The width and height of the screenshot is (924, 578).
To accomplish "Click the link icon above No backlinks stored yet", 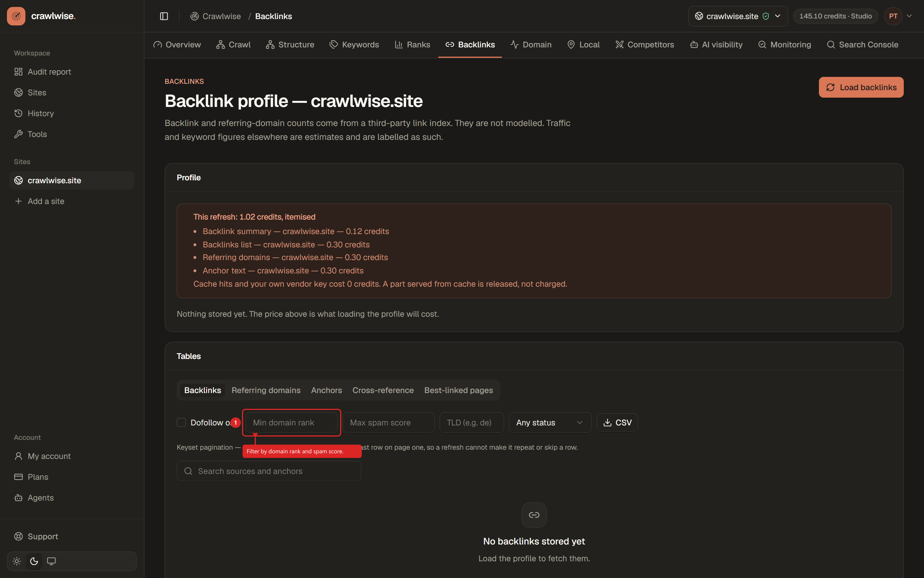I will [534, 515].
